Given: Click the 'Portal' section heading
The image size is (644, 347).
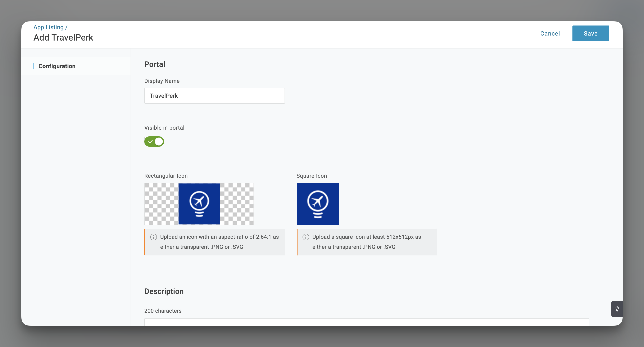Looking at the screenshot, I should 154,64.
